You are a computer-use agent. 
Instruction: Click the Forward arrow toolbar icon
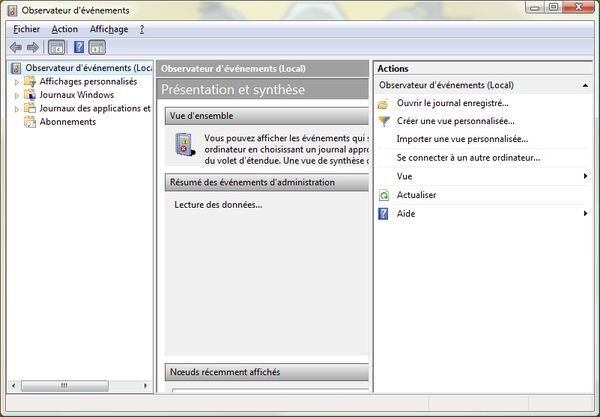(x=33, y=47)
